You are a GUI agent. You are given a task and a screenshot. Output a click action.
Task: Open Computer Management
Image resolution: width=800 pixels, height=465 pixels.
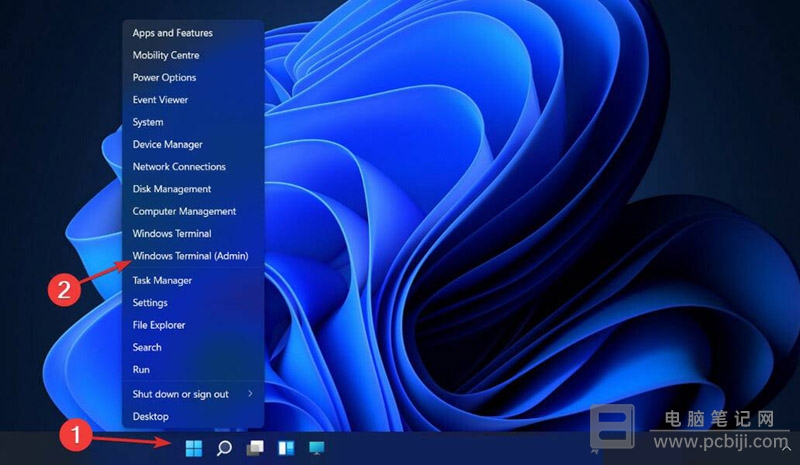pos(184,211)
